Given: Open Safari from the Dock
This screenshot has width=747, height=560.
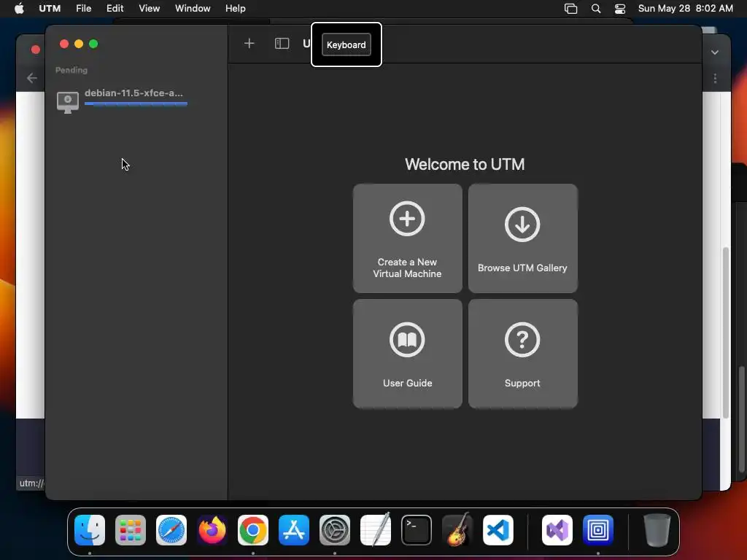Looking at the screenshot, I should pos(171,530).
